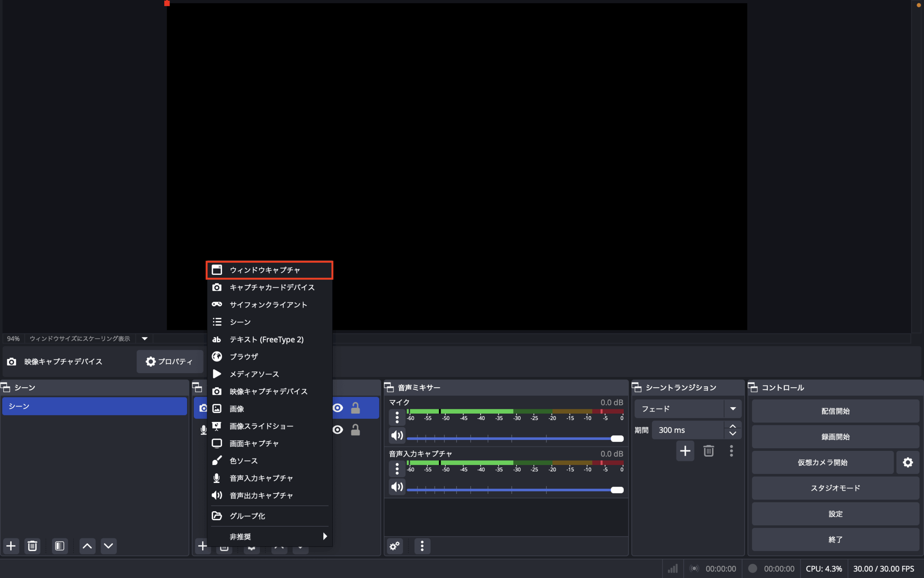924x578 pixels.
Task: Open マイク channel three-dot options
Action: coord(397,418)
